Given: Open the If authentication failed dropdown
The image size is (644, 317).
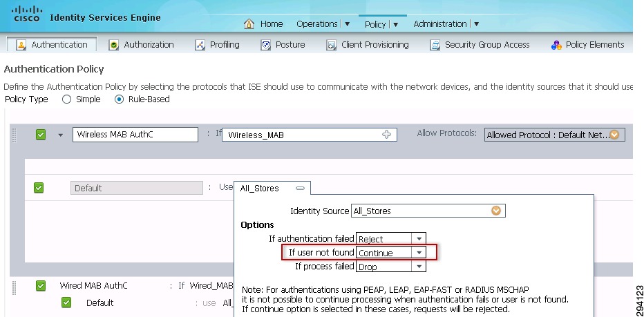Looking at the screenshot, I should [419, 239].
